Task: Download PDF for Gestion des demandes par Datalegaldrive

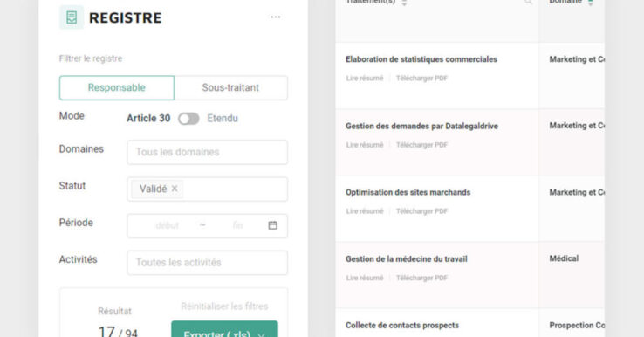Action: tap(421, 145)
